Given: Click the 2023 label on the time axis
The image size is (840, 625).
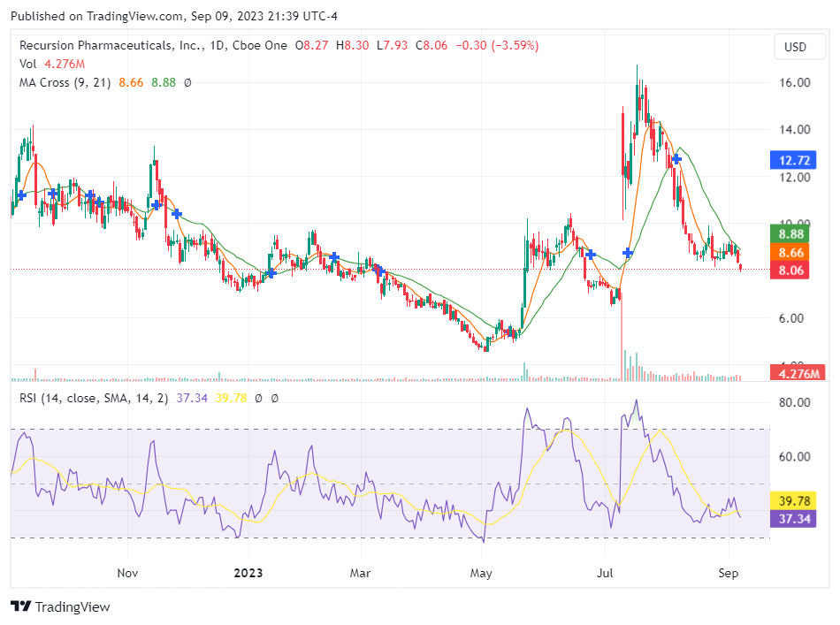Looking at the screenshot, I should pyautogui.click(x=248, y=574).
